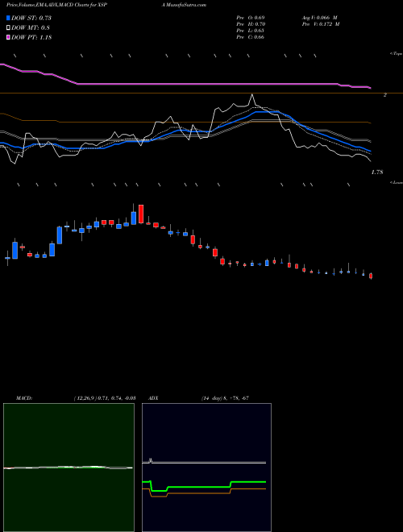The image size is (403, 532).
Task: Click the 'ADX' panel heading
Action: (x=153, y=397)
